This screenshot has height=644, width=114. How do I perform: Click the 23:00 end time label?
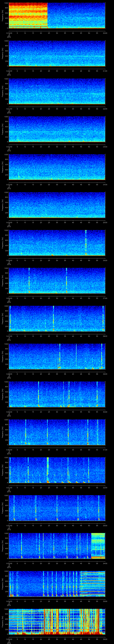pos(105,147)
